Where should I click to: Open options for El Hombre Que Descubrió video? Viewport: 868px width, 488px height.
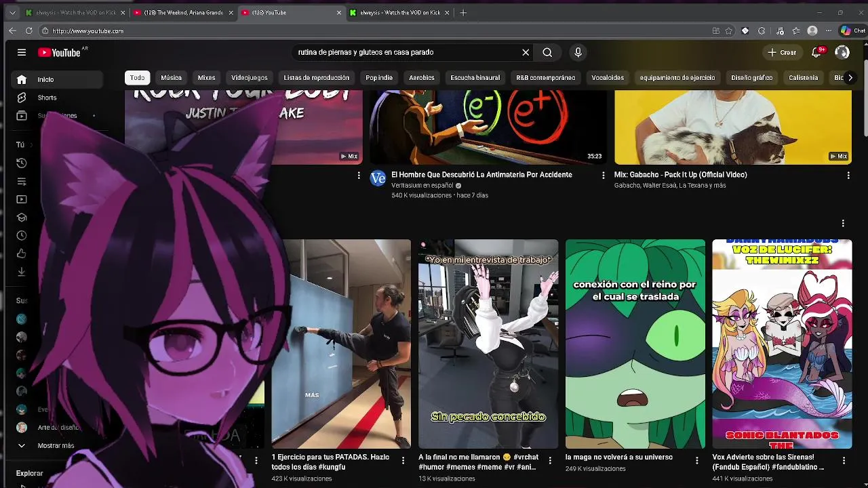pyautogui.click(x=604, y=175)
